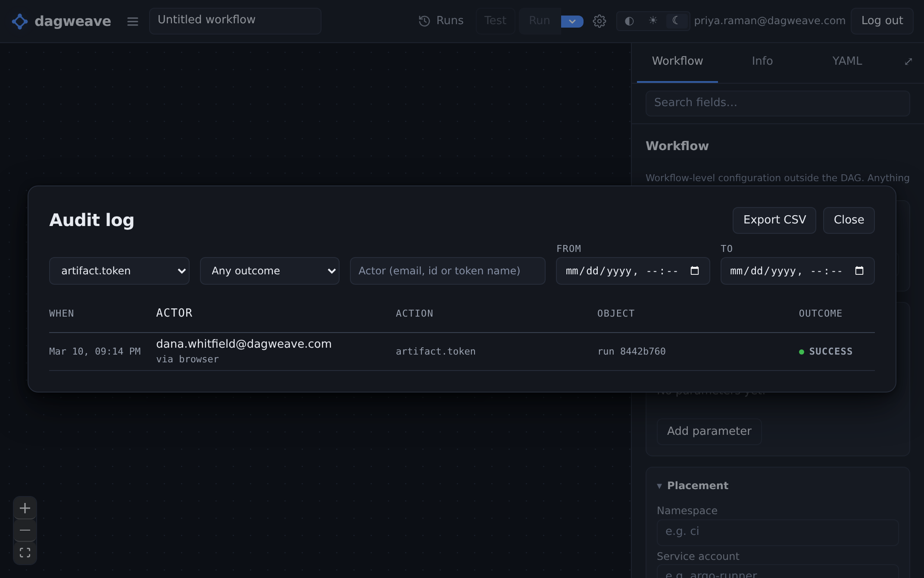The image size is (924, 578).
Task: Open the Any outcome filter dropdown
Action: pos(270,271)
